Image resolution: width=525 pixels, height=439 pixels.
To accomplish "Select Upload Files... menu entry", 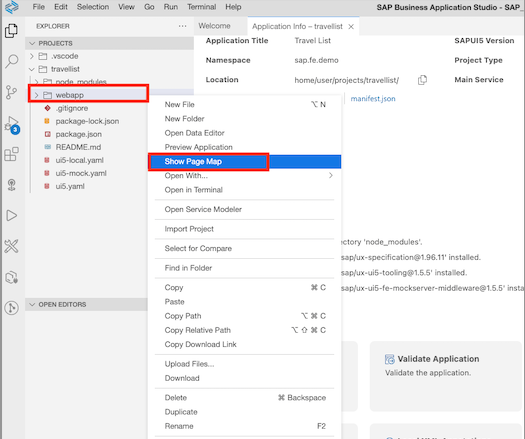I will [244, 364].
